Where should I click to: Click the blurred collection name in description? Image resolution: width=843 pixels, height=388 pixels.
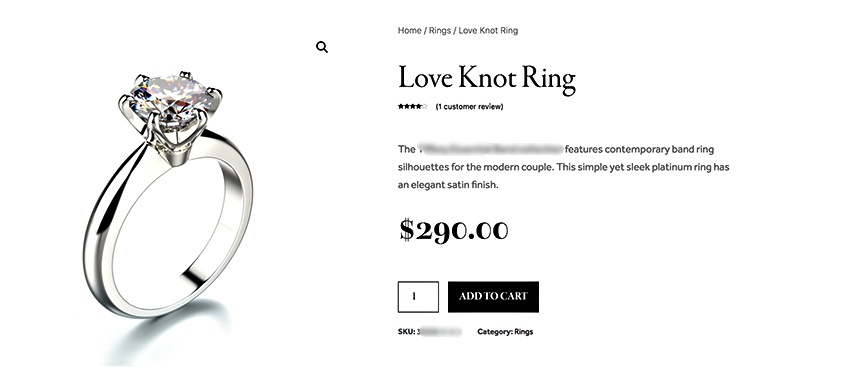[490, 149]
